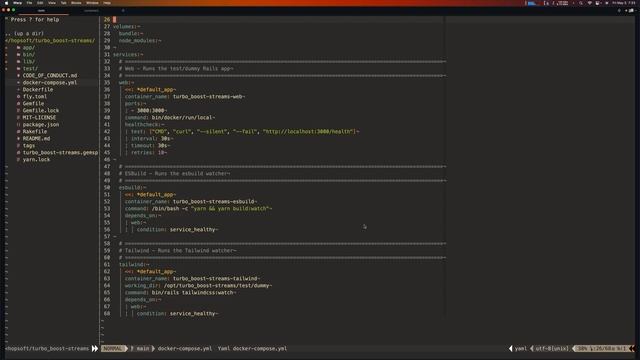Click the date and time in menu bar
640x360 pixels.
click(624, 3)
